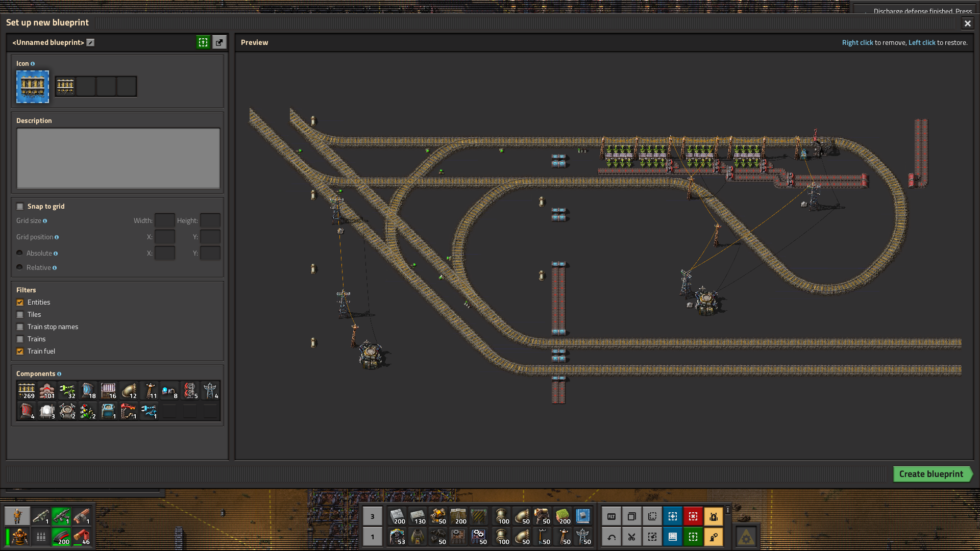Viewport: 980px width, 551px height.
Task: Close the Set up new blueprint window
Action: (x=967, y=23)
